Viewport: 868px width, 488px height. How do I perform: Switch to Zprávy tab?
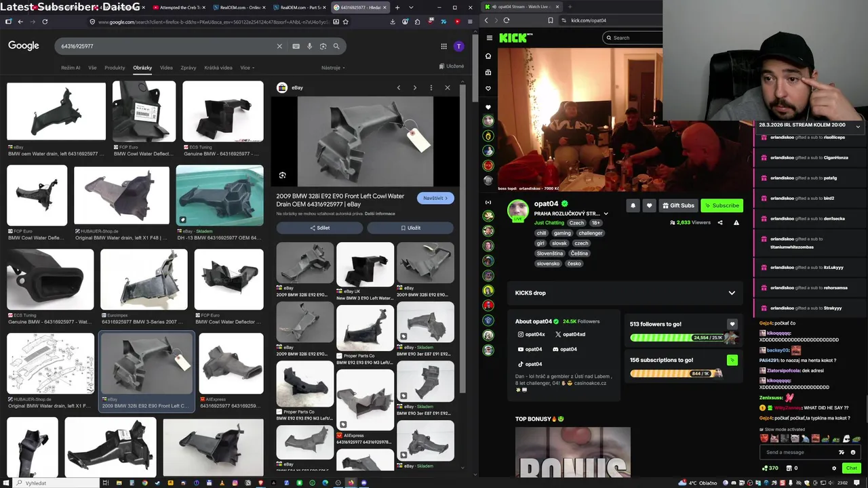tap(189, 68)
